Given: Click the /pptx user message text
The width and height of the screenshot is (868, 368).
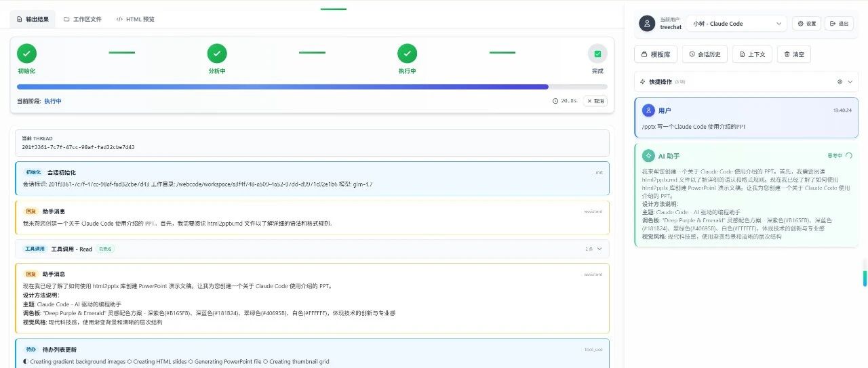Looking at the screenshot, I should [692, 127].
